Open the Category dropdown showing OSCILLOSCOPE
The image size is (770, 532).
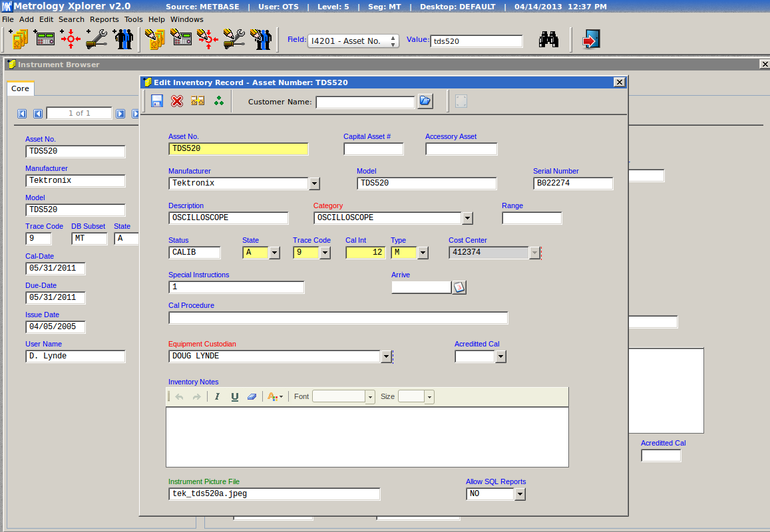467,218
